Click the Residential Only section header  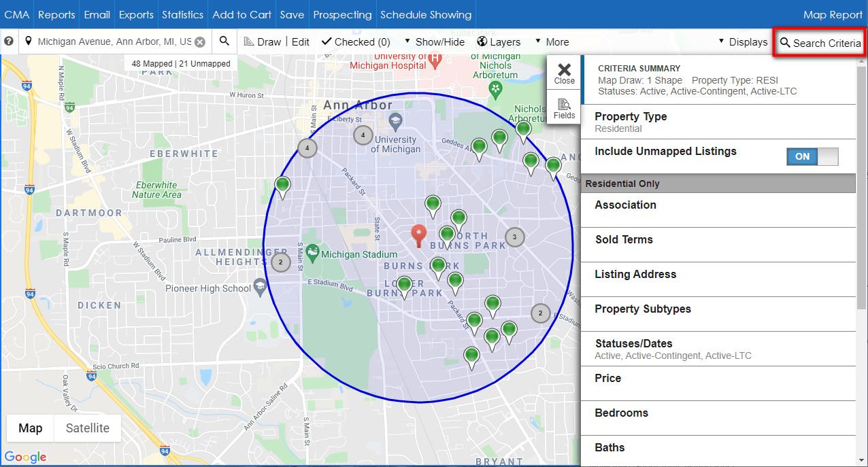[718, 184]
